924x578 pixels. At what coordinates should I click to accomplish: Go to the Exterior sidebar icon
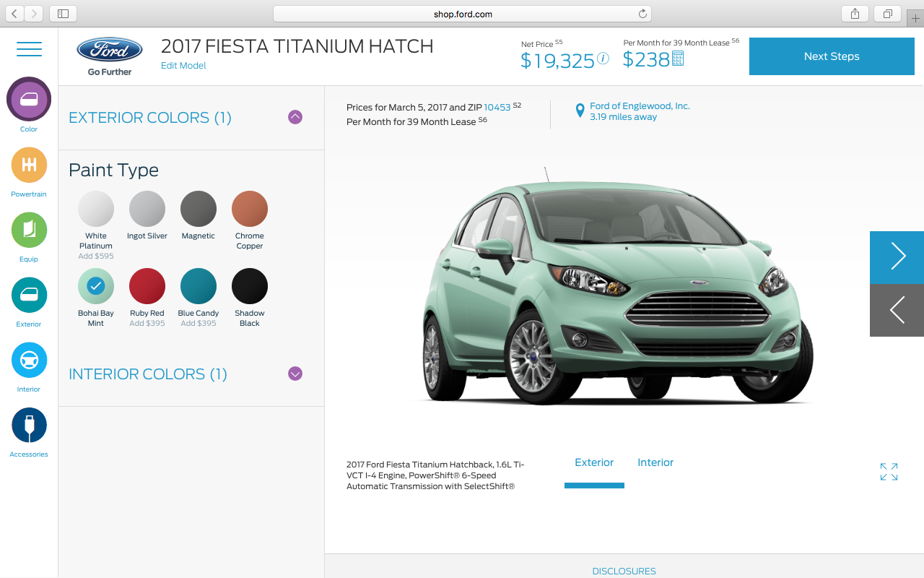click(29, 296)
